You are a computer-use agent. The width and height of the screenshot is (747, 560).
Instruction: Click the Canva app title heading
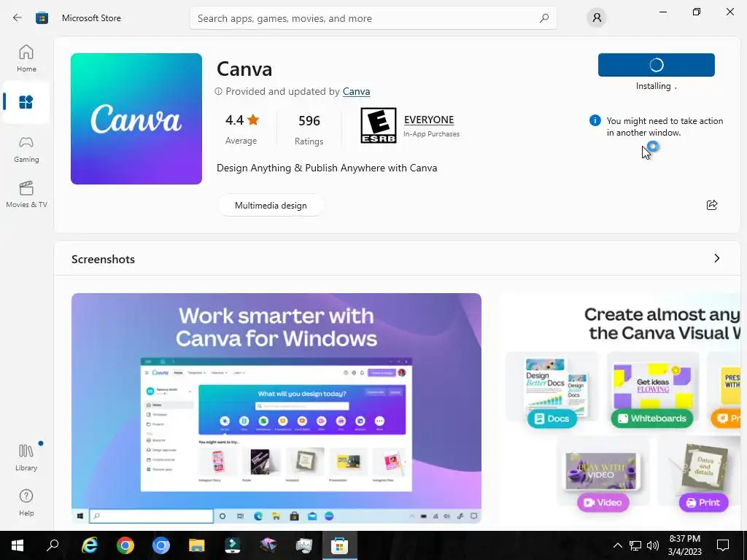244,69
